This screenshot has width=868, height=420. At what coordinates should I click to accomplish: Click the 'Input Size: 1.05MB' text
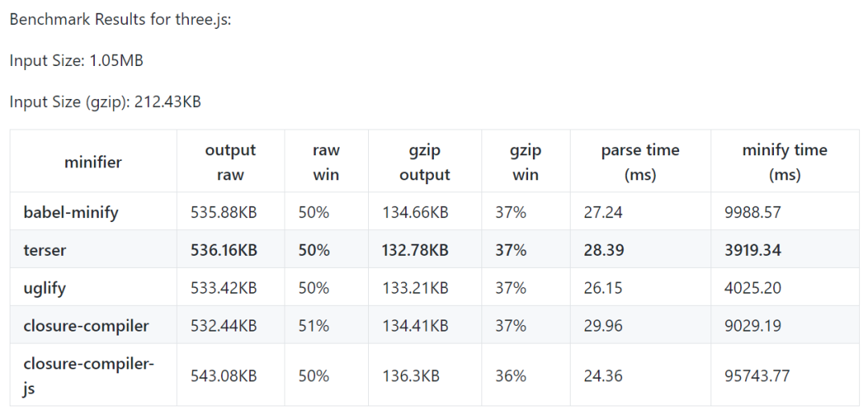click(x=76, y=60)
